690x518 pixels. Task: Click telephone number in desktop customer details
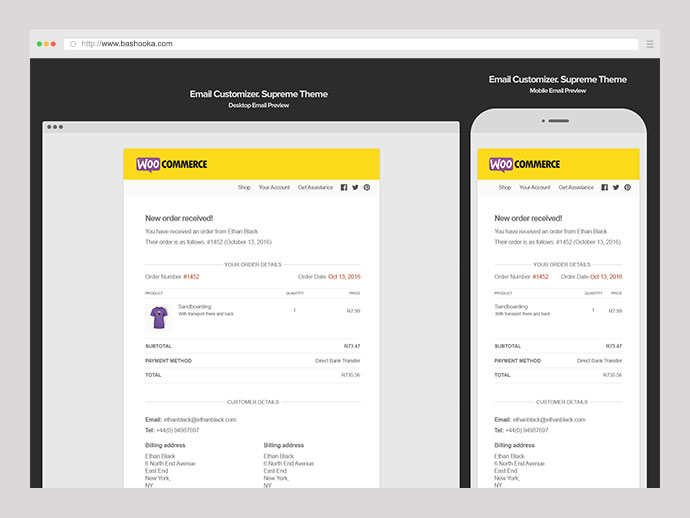coord(178,430)
